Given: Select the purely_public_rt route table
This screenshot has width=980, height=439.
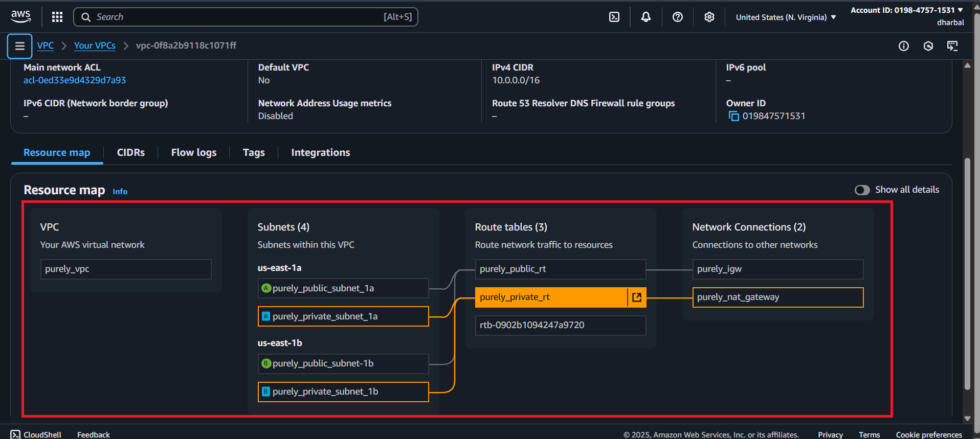Looking at the screenshot, I should tap(561, 269).
